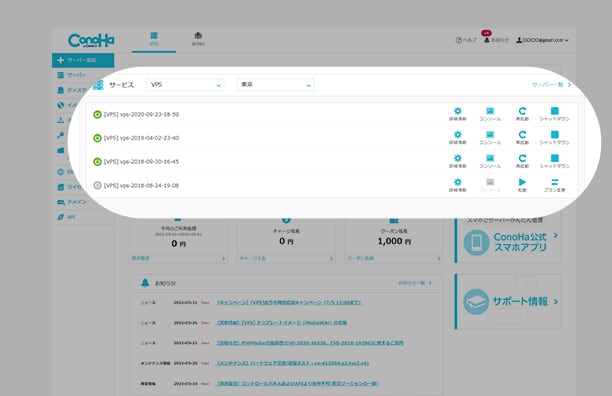
Task: Open the VPS campaign news link
Action: pyautogui.click(x=289, y=302)
